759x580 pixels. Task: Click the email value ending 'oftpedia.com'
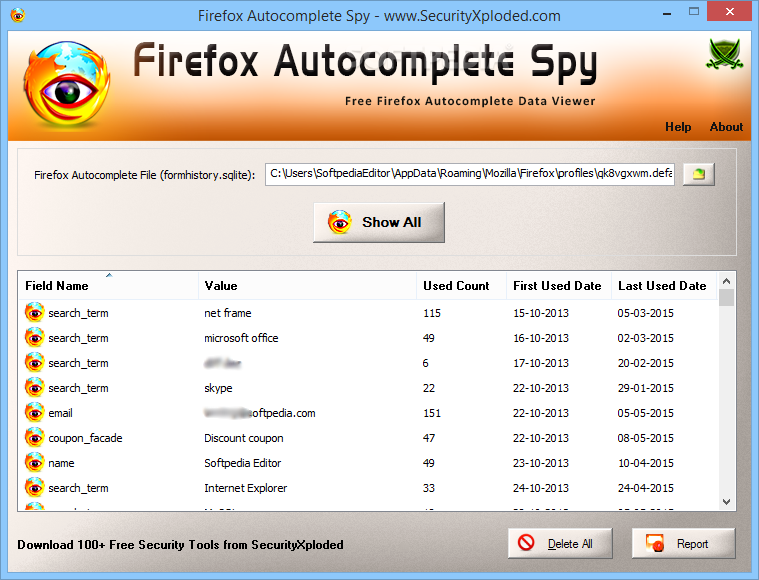coord(259,413)
